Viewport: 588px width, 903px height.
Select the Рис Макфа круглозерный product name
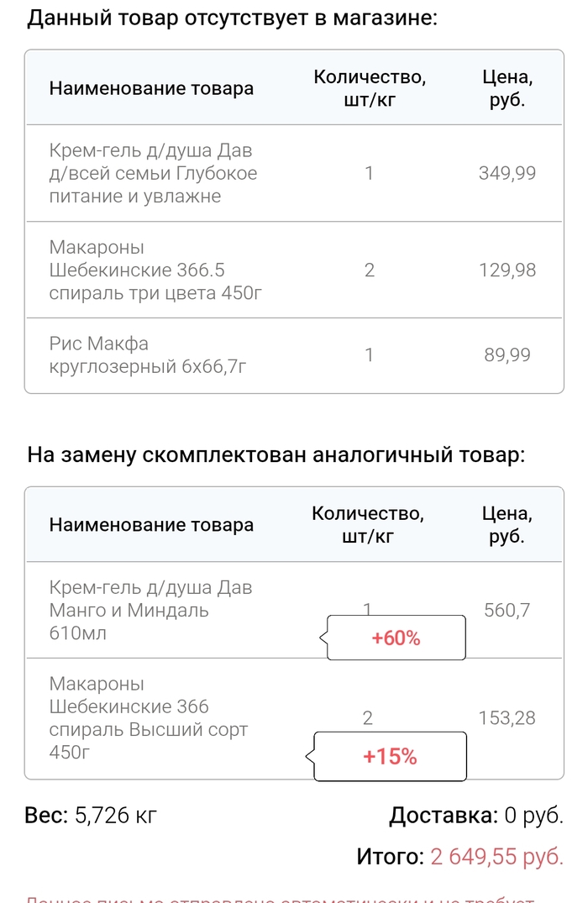point(147,354)
